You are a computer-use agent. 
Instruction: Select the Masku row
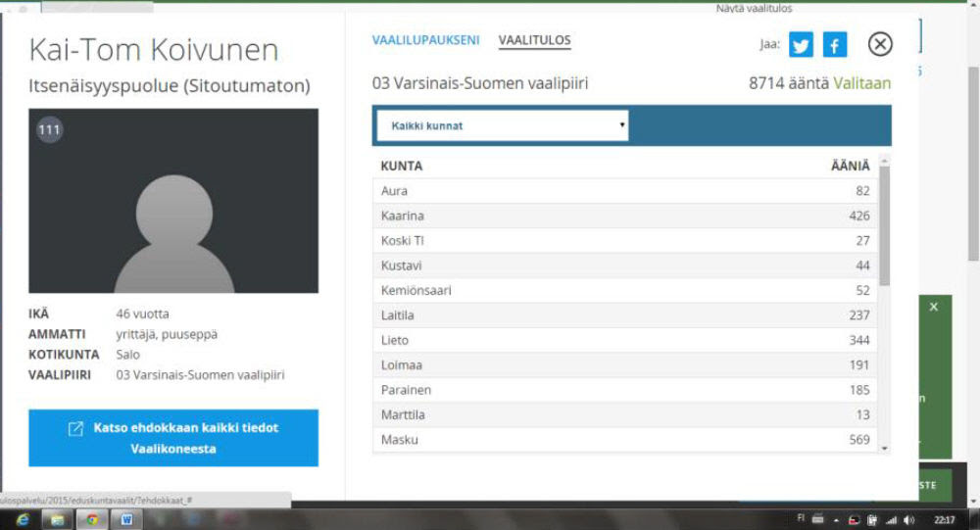(x=625, y=439)
